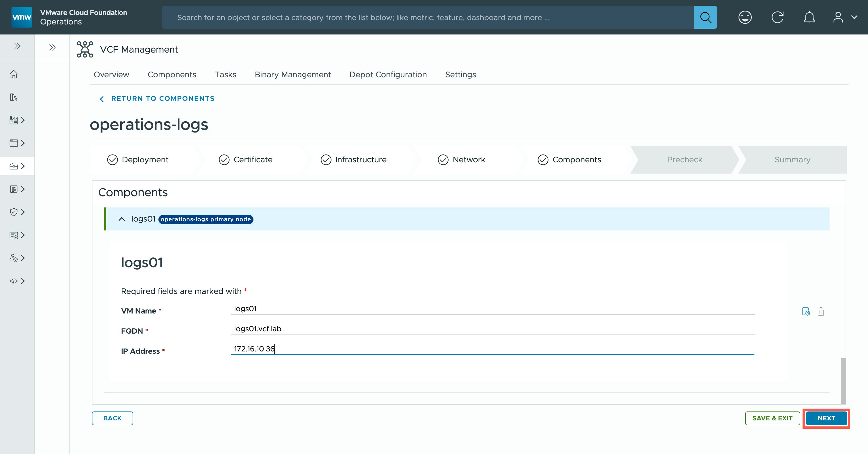The image size is (868, 454).
Task: Open advanced settings icon for logs01
Action: (x=806, y=311)
